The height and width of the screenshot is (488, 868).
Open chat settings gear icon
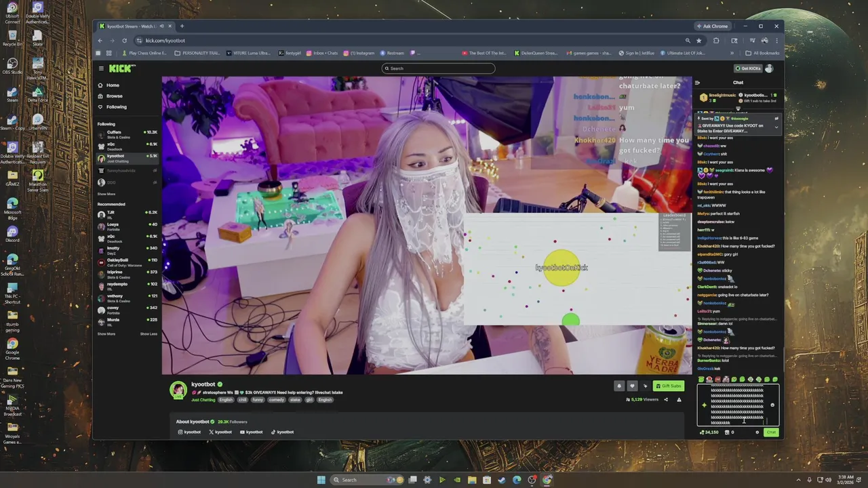point(757,432)
